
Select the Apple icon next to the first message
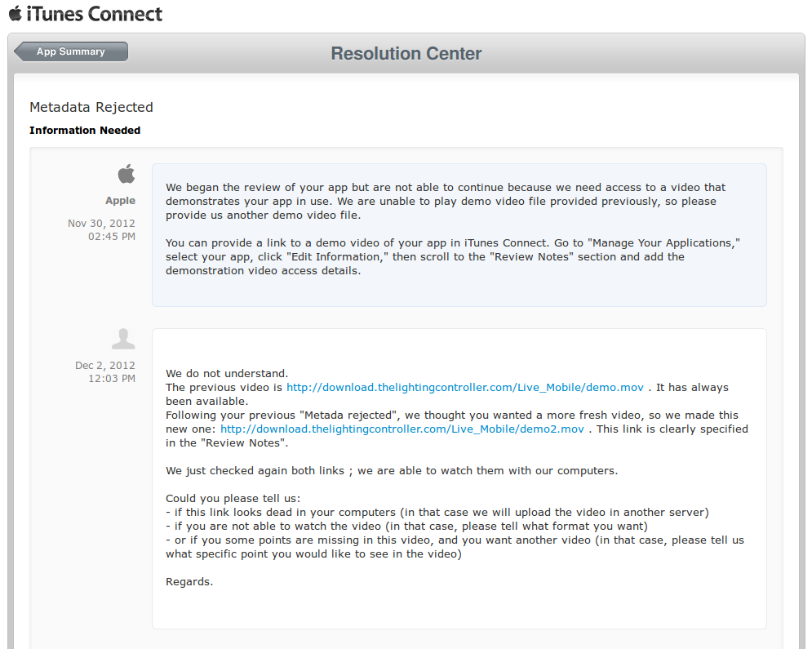tap(126, 173)
